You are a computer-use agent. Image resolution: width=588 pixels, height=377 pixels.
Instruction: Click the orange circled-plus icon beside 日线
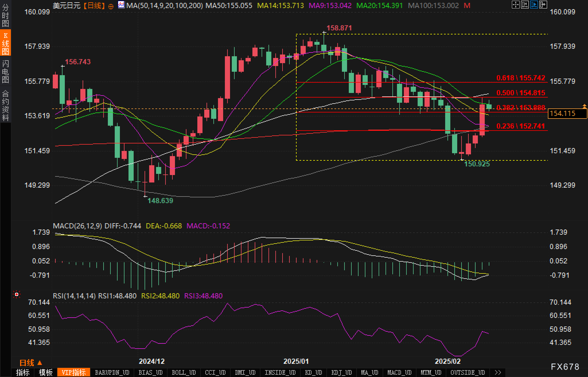[111, 6]
